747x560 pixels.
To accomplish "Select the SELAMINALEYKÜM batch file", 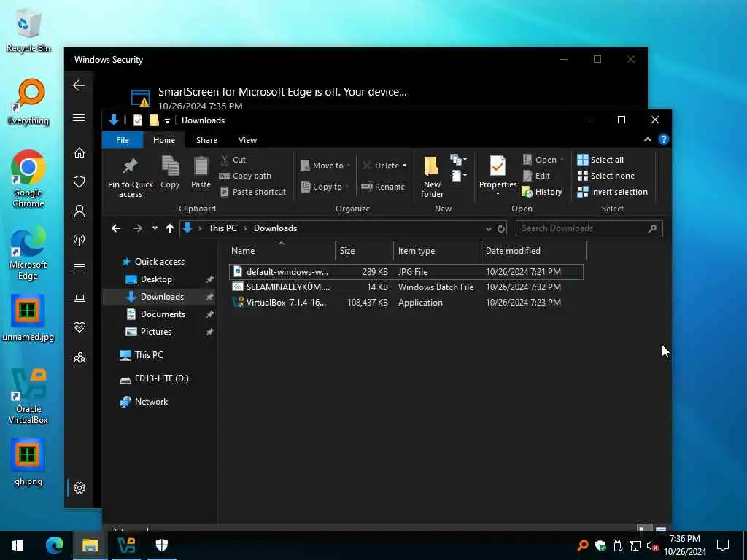I will (x=406, y=287).
